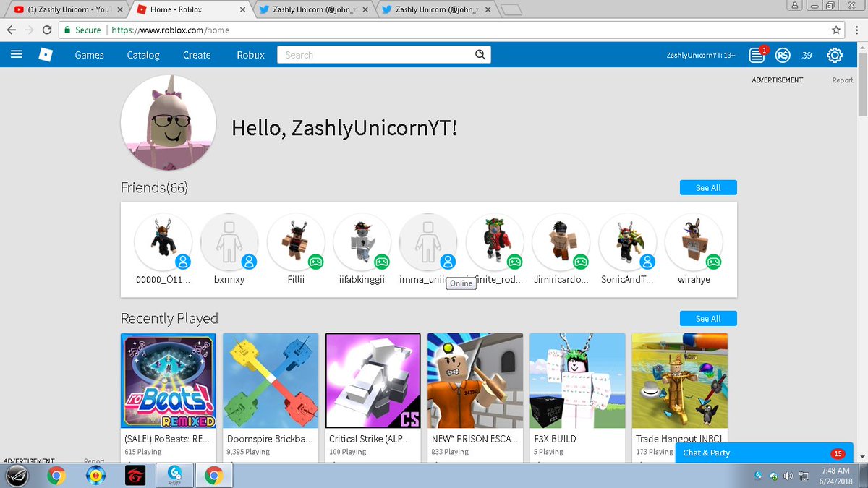Open the Trade Hangout game thumbnail

click(x=679, y=380)
